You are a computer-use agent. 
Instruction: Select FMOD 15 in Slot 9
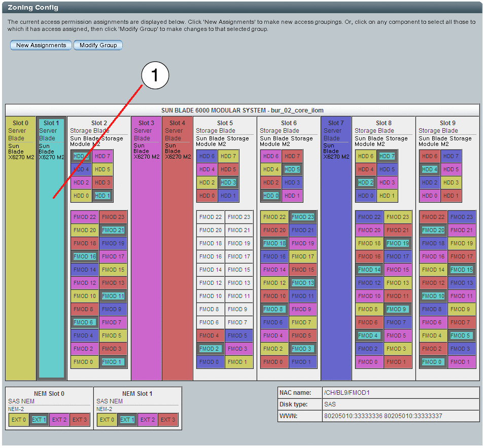[462, 270]
